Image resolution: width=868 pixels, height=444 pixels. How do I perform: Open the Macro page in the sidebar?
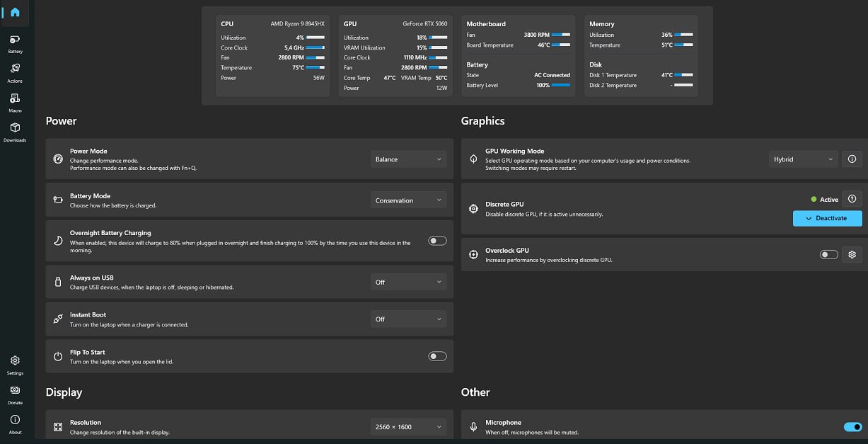point(15,103)
